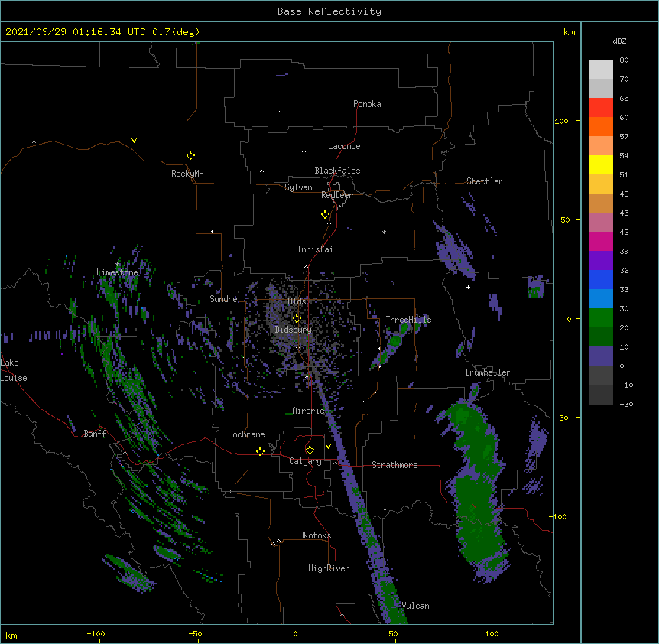The image size is (659, 644).
Task: Click the Innisfail city label
Action: (317, 249)
